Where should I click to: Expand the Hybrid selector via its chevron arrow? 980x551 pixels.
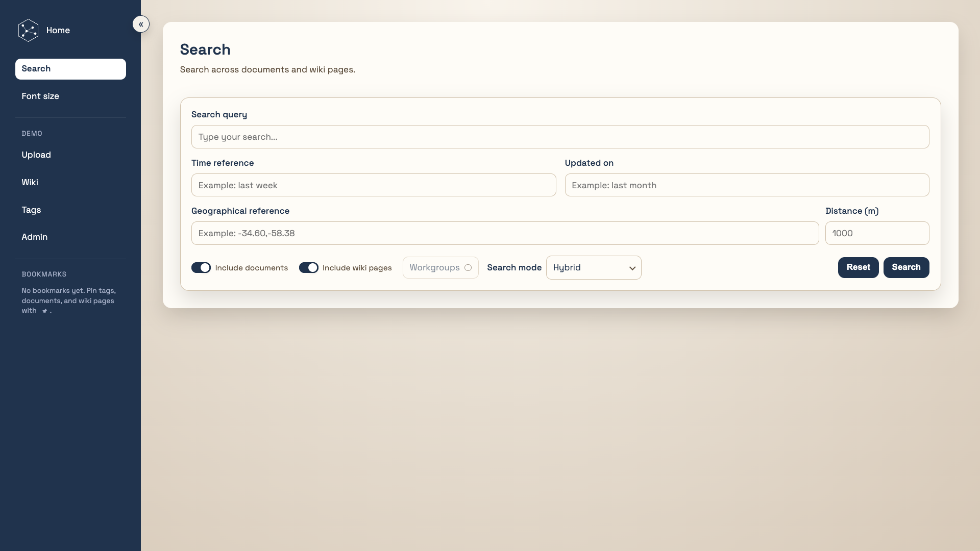click(x=632, y=267)
